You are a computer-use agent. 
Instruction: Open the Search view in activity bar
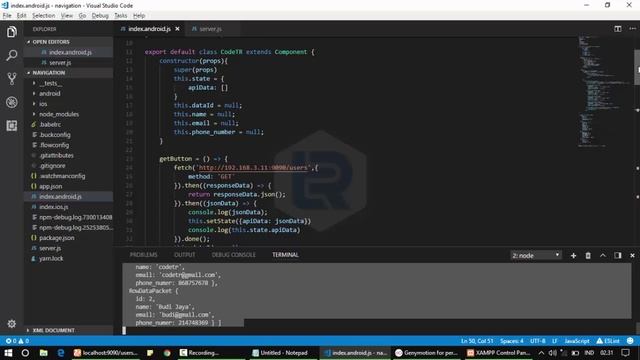pyautogui.click(x=12, y=55)
